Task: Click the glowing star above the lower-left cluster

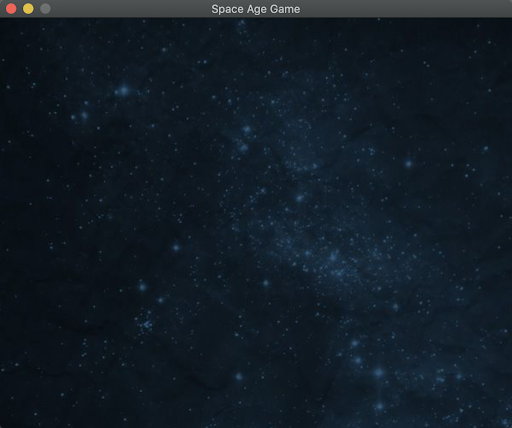Action: [x=143, y=287]
